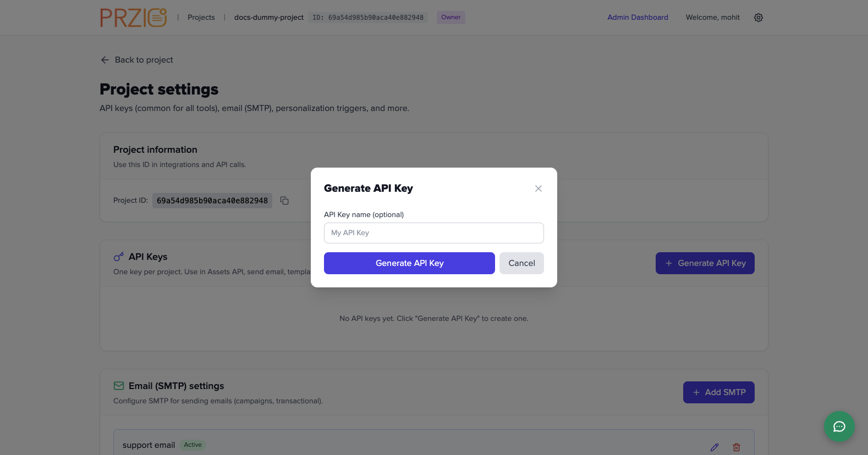Screen dimensions: 868x455
Task: Copy the Project ID using the copy icon
Action: (x=284, y=201)
